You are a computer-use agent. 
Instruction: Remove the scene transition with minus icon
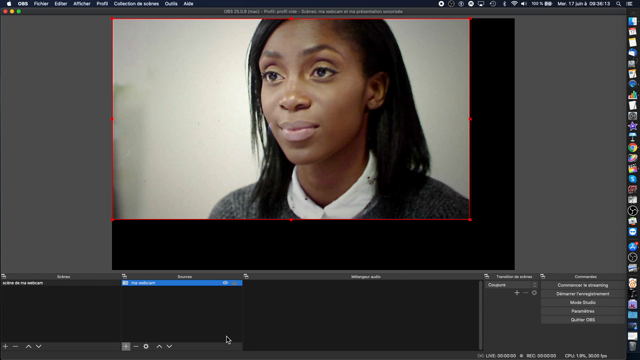pyautogui.click(x=525, y=293)
